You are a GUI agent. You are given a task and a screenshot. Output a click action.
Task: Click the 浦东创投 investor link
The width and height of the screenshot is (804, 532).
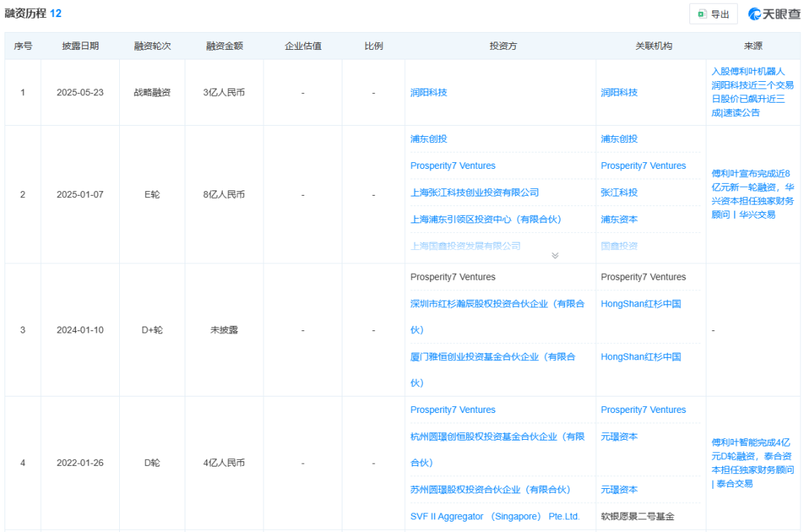pyautogui.click(x=429, y=139)
